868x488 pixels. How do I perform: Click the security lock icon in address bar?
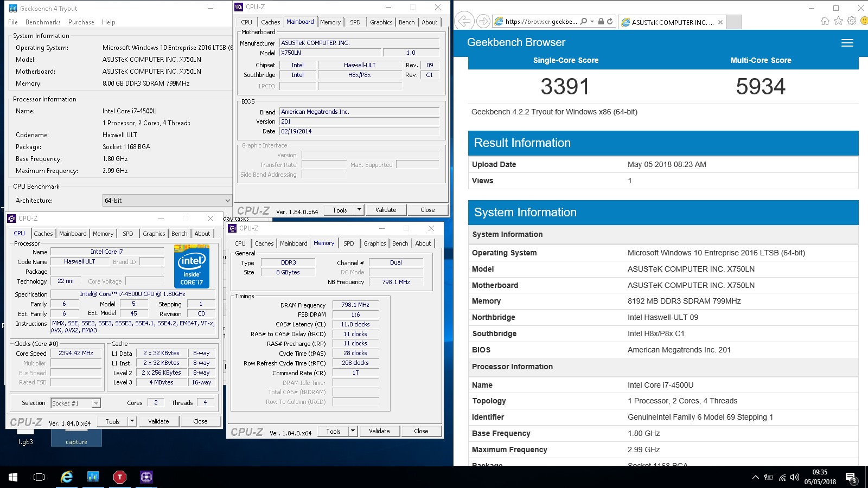click(x=601, y=22)
